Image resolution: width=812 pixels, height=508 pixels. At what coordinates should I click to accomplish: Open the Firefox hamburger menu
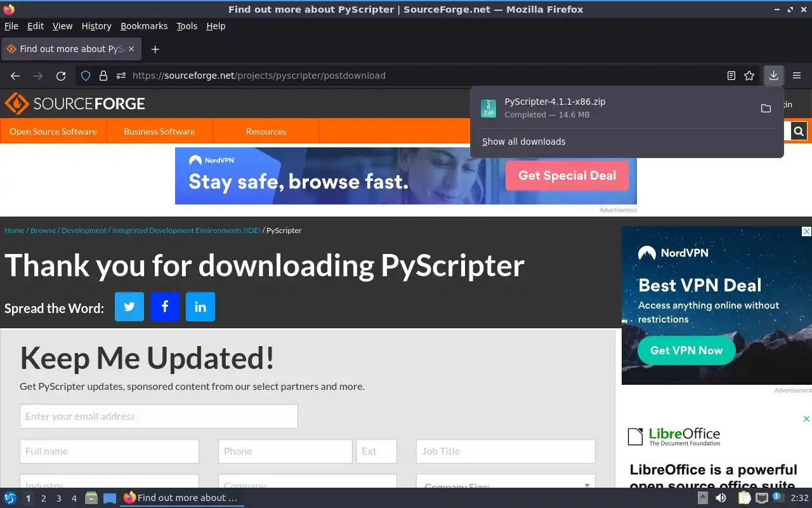797,76
